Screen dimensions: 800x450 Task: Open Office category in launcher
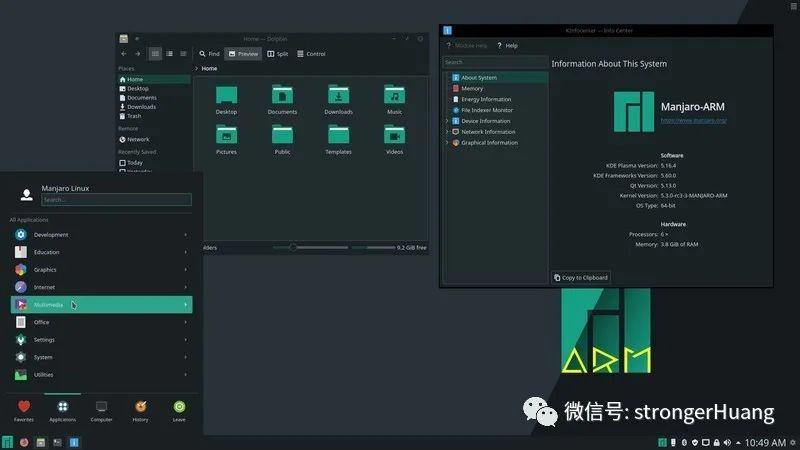point(102,322)
